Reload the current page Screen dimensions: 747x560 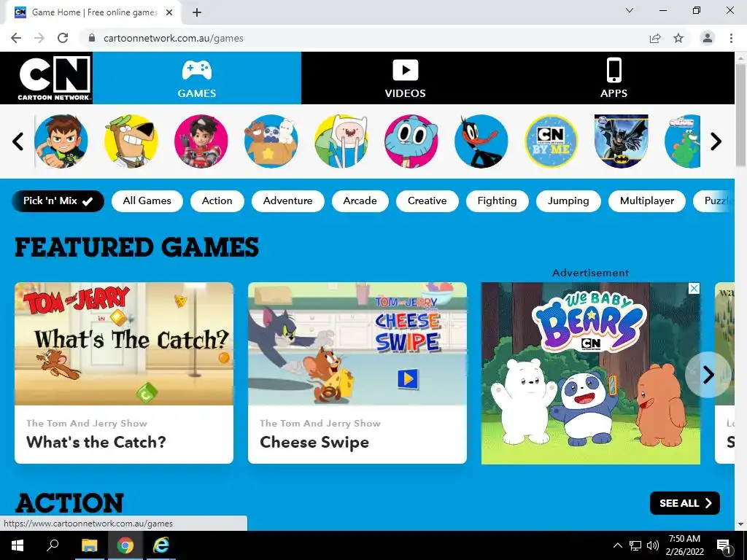[x=63, y=38]
